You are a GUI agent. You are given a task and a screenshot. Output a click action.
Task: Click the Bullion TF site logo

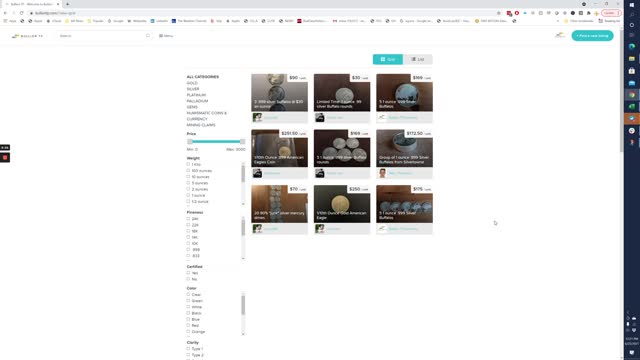point(27,36)
